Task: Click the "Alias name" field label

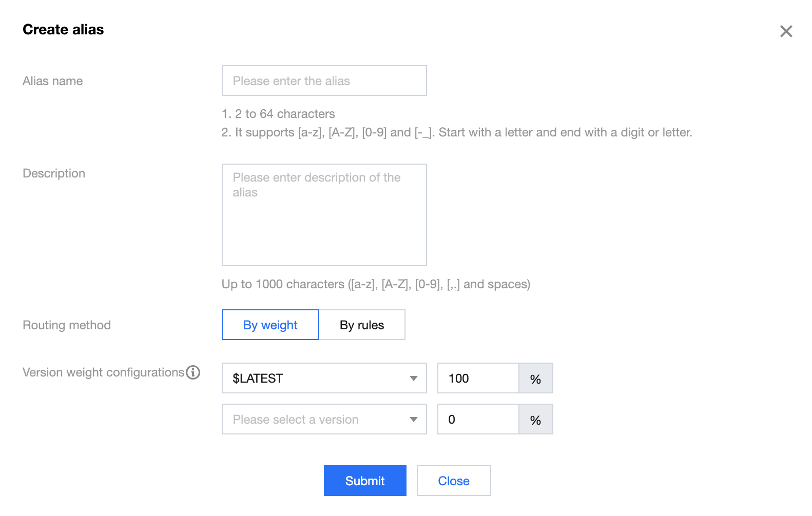Action: (x=53, y=81)
